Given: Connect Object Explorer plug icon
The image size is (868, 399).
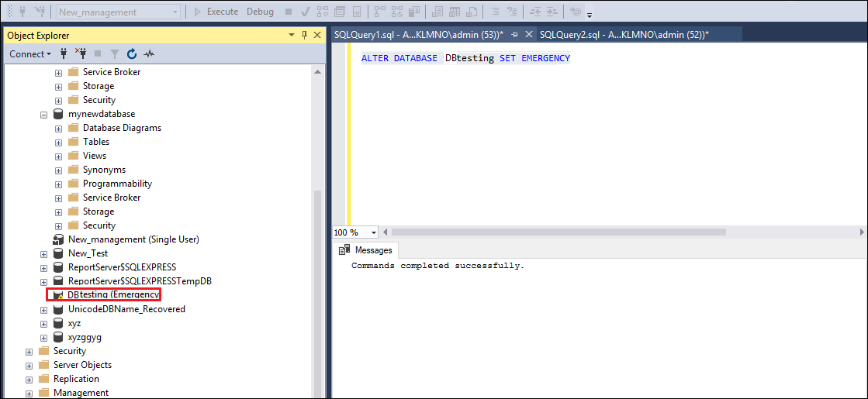Looking at the screenshot, I should click(64, 53).
